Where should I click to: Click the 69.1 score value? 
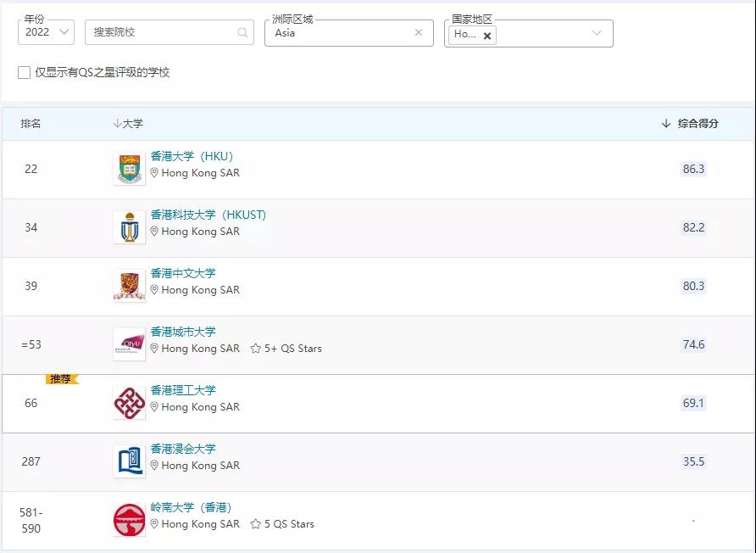click(693, 403)
